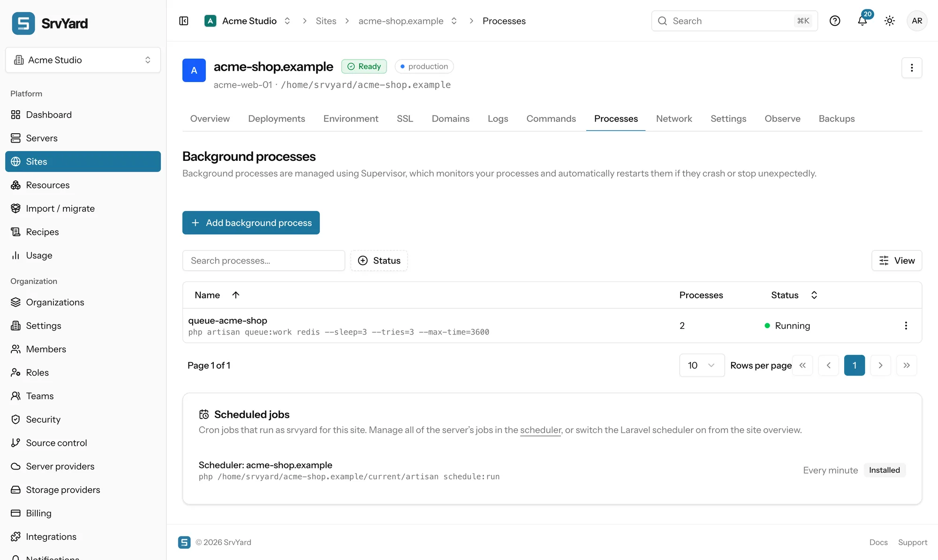Viewport: 938px width, 560px height.
Task: Open Servers in sidebar
Action: click(x=83, y=138)
